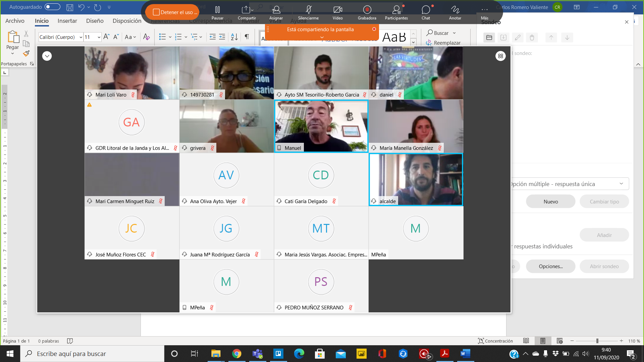Click the zoom out minus button
Viewport: 644px width, 362px height.
572,341
